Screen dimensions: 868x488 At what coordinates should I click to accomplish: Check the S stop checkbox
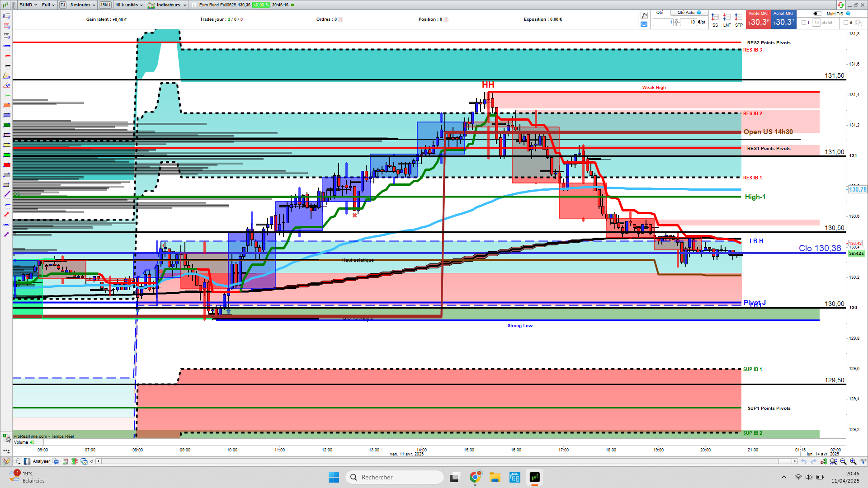pos(846,23)
